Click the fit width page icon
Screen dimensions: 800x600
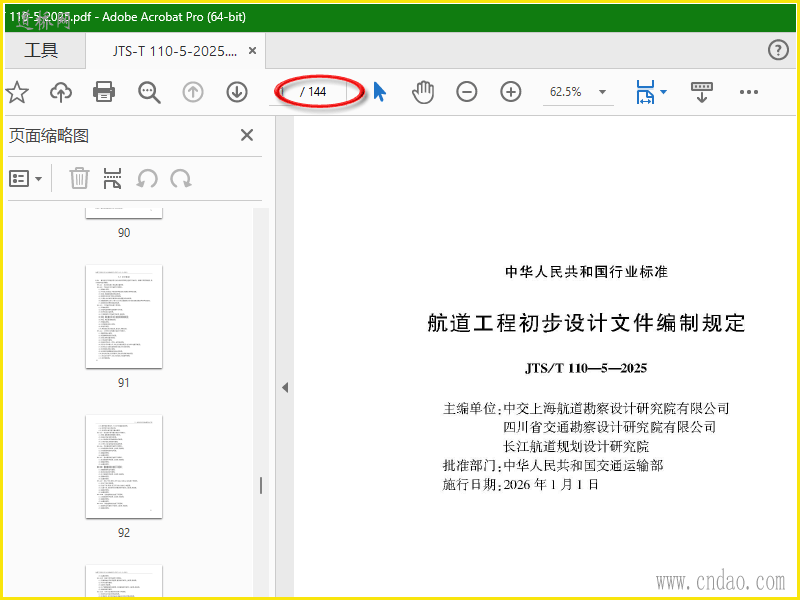click(x=645, y=92)
